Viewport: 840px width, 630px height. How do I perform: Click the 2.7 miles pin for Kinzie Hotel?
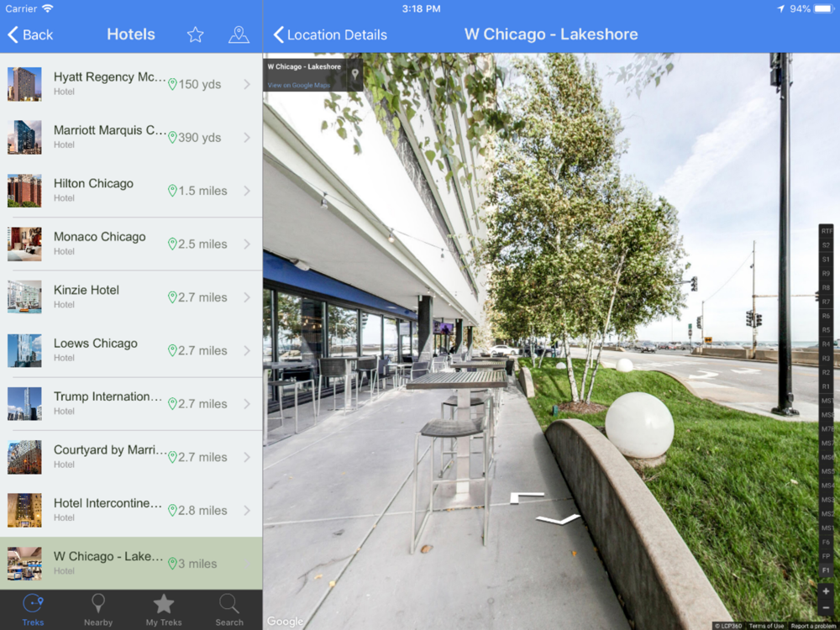coord(172,297)
